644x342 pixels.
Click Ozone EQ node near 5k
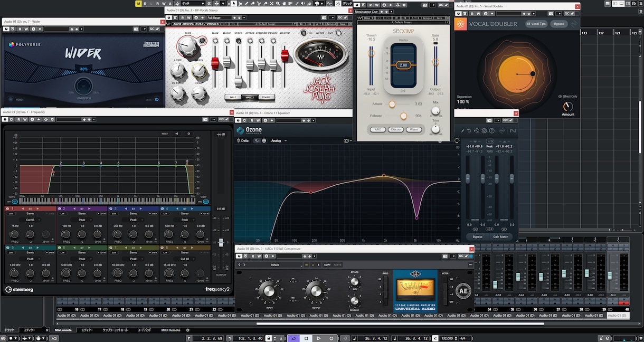(416, 217)
